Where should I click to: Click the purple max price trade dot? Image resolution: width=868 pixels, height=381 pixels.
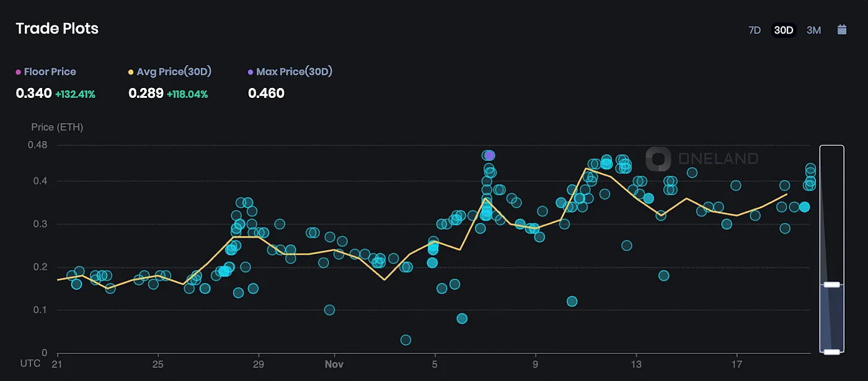[489, 155]
